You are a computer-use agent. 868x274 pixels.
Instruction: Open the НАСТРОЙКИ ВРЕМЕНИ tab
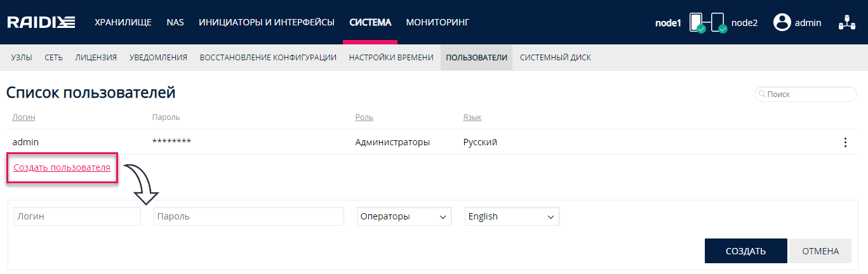tap(391, 57)
